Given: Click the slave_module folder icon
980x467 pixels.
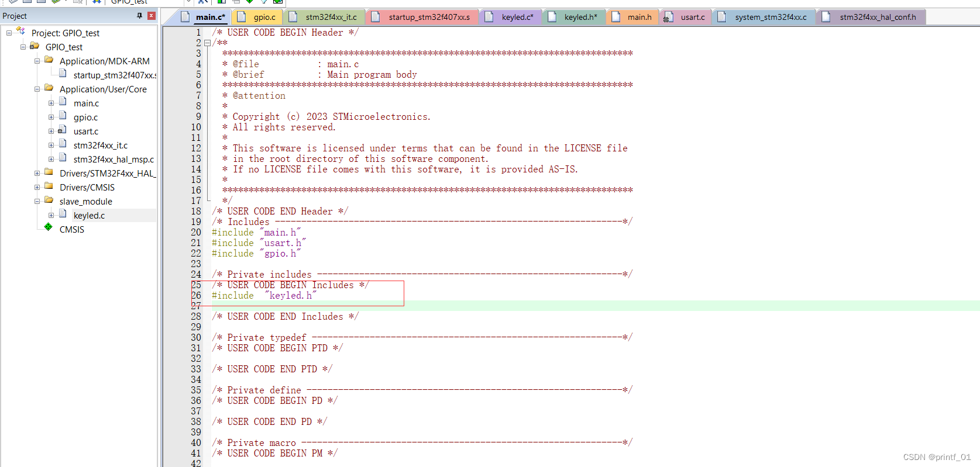Looking at the screenshot, I should (x=49, y=200).
